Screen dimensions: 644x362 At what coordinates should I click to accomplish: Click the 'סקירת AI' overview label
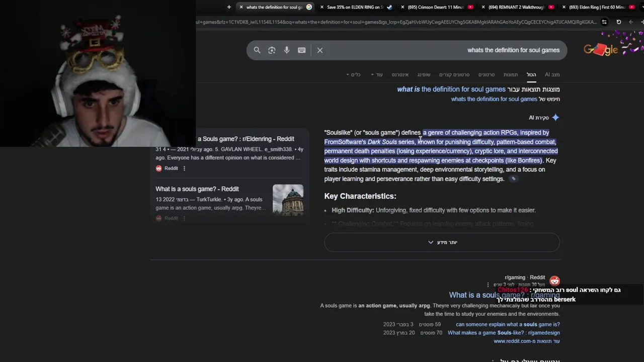click(x=539, y=118)
